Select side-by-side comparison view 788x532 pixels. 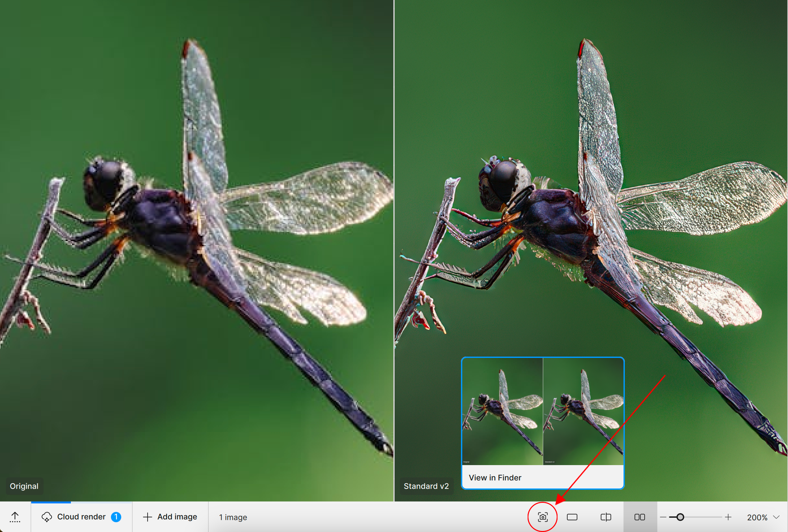point(639,517)
